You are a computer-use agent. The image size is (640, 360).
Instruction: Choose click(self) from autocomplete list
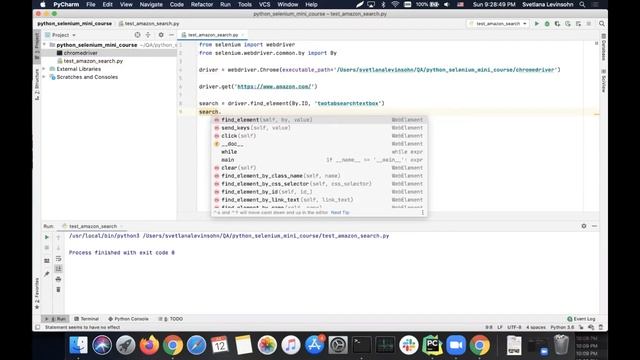(x=319, y=136)
